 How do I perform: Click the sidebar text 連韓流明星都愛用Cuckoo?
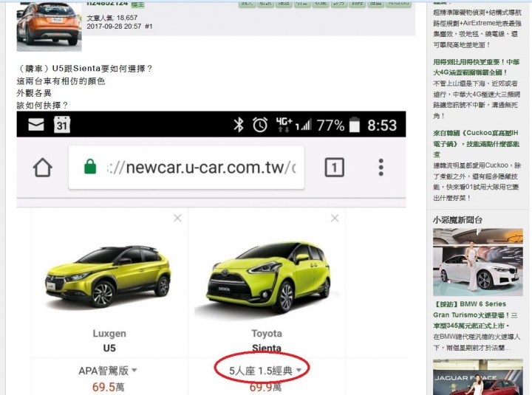[477, 182]
